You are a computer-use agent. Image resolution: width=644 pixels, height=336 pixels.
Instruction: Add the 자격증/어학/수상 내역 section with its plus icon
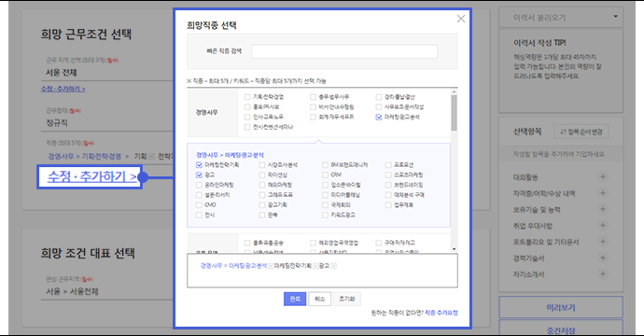tap(603, 193)
